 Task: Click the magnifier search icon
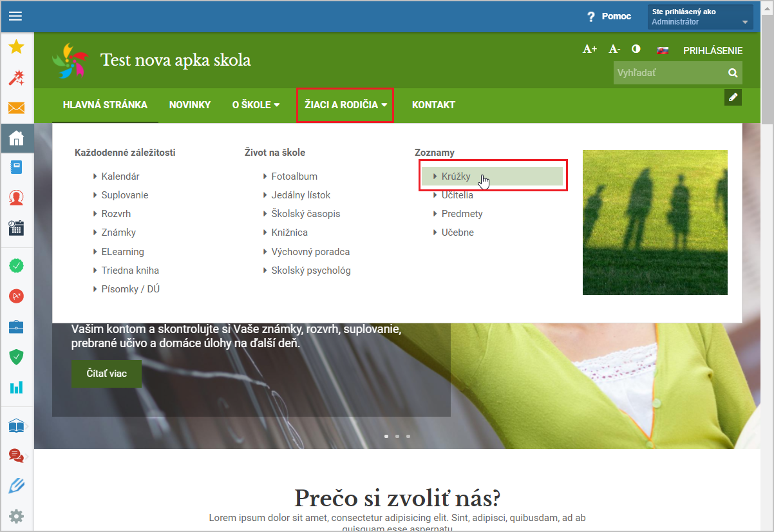click(732, 73)
